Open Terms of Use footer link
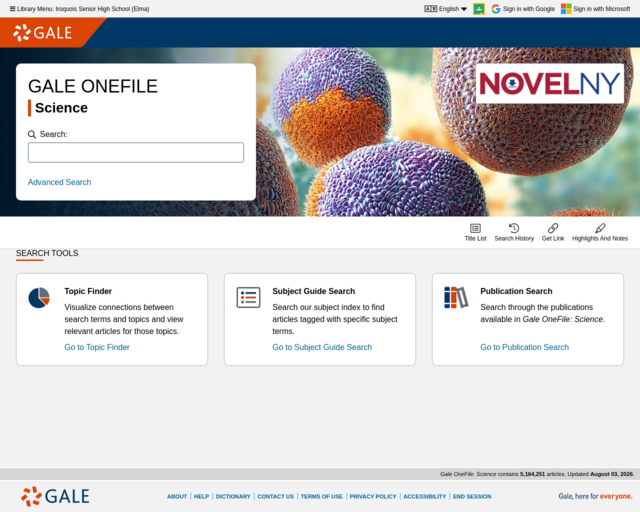 [322, 496]
